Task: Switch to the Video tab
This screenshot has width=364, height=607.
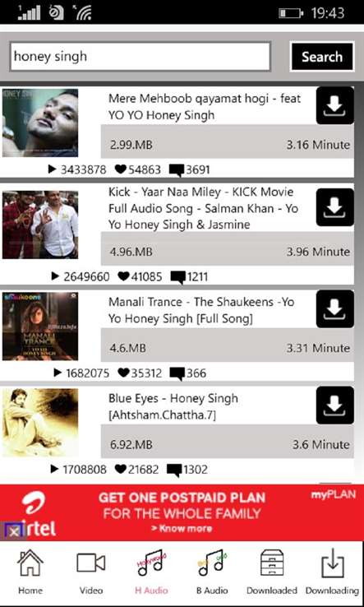Action: pyautogui.click(x=91, y=572)
